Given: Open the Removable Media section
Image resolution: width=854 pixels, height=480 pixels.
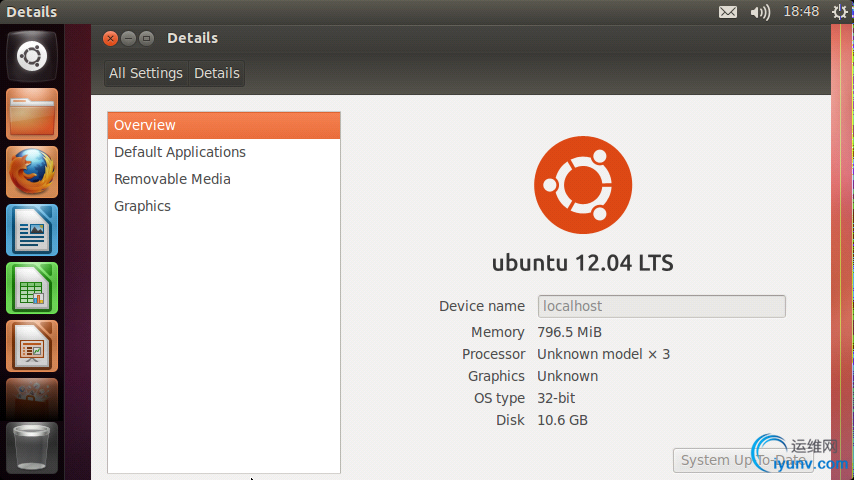Looking at the screenshot, I should point(172,179).
